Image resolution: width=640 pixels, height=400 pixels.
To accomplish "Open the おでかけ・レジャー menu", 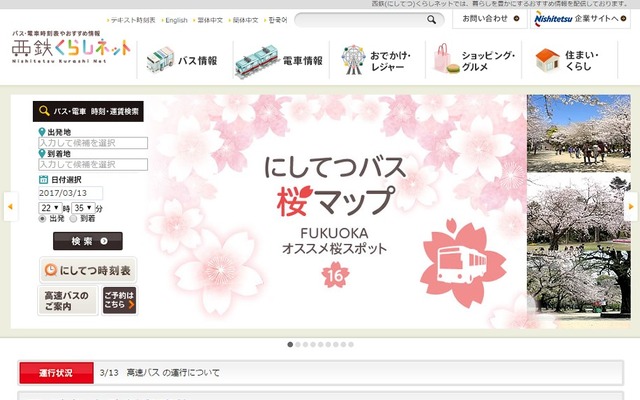I will [378, 60].
